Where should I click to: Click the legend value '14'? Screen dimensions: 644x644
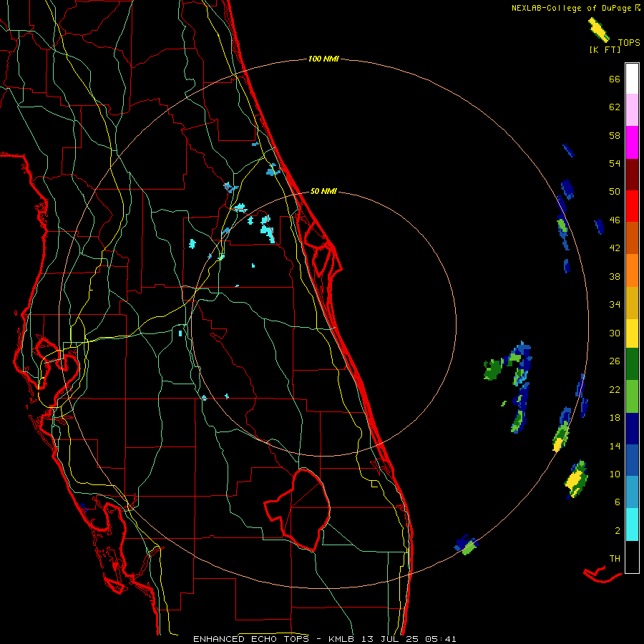[615, 446]
